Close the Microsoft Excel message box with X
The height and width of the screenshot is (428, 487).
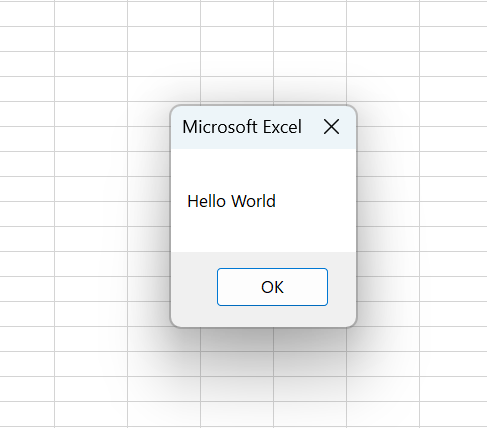(x=331, y=127)
